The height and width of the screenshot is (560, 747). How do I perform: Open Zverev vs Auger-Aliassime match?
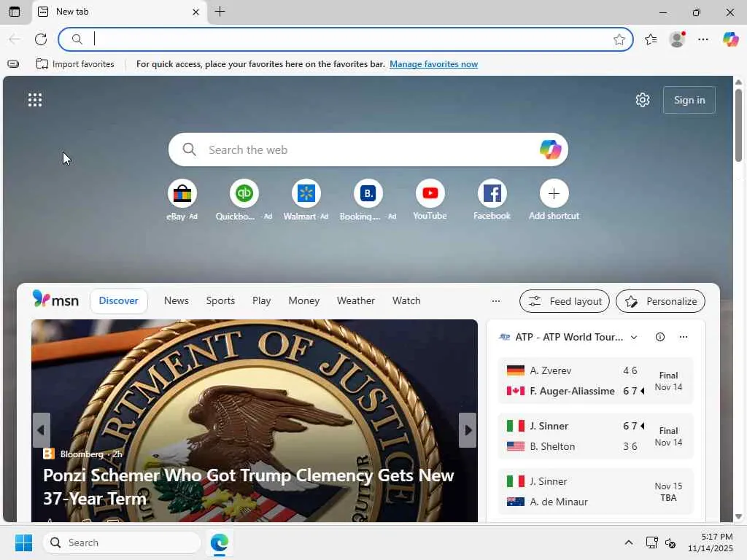[x=595, y=381]
